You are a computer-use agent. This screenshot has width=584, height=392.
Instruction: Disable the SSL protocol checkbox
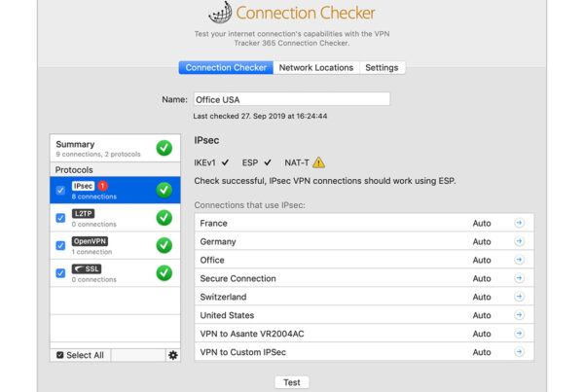coord(61,273)
